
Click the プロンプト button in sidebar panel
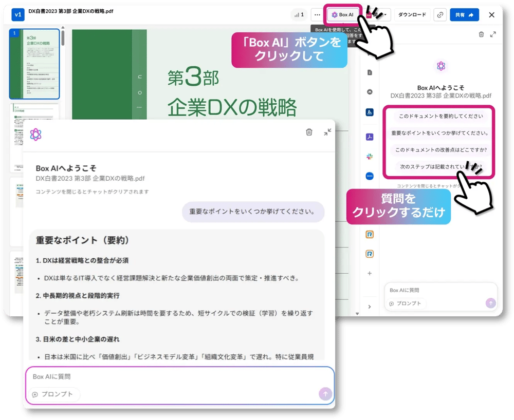[406, 303]
